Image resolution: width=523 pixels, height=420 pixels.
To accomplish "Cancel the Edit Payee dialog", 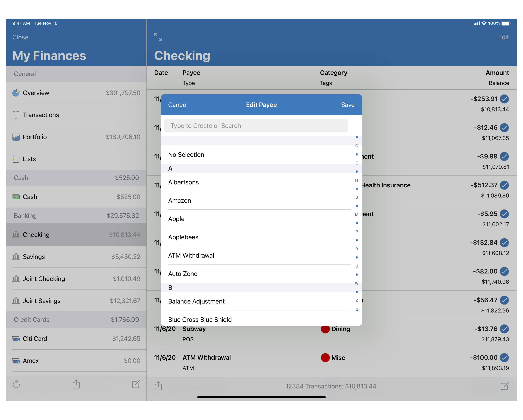I will [x=178, y=105].
